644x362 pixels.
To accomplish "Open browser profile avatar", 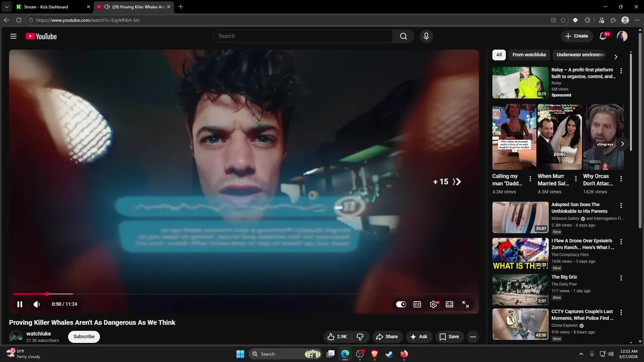I will 625,20.
